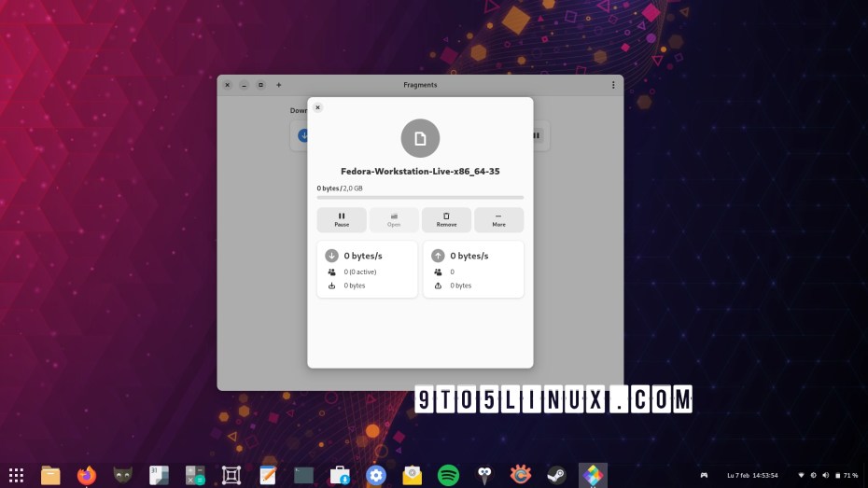The width and height of the screenshot is (868, 488).
Task: Click the Remove torrent button
Action: tap(446, 220)
